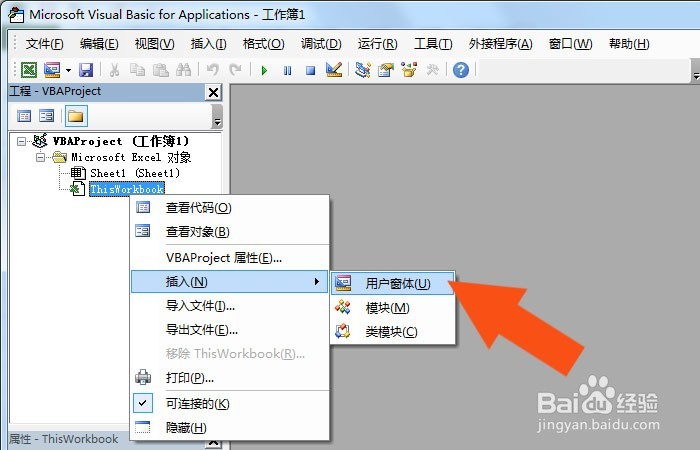Image resolution: width=700 pixels, height=450 pixels.
Task: Open 窗口(W) menu
Action: 571,44
